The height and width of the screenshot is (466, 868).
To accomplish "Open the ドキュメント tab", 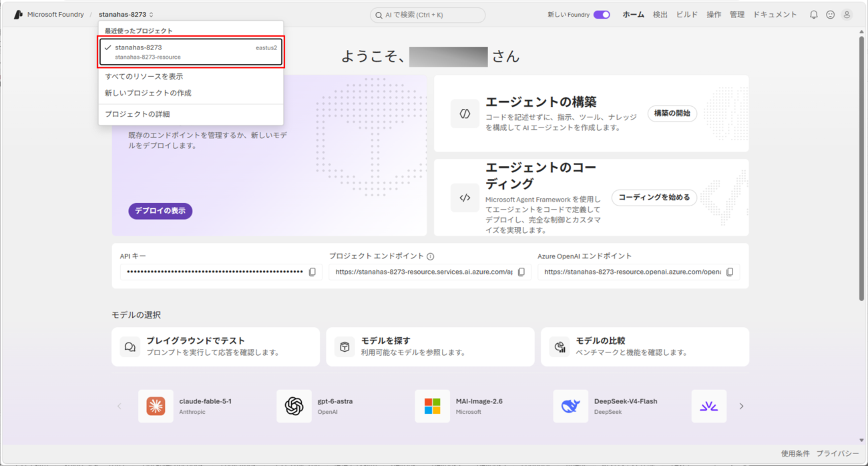I will click(x=775, y=15).
